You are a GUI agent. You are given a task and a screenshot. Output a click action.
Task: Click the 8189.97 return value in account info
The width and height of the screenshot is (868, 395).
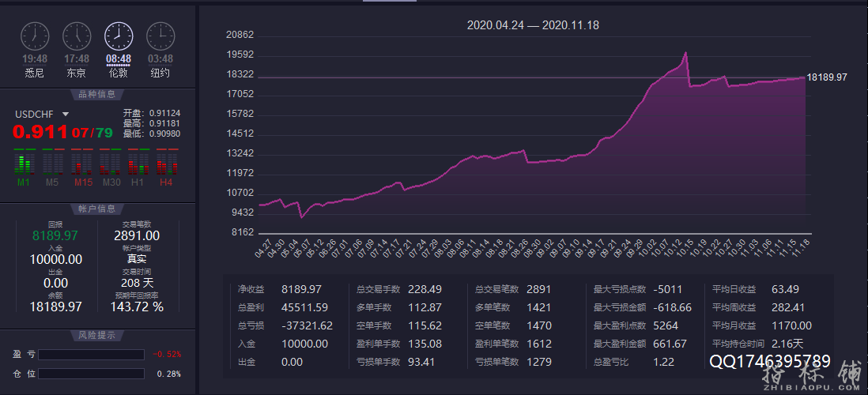tap(55, 235)
